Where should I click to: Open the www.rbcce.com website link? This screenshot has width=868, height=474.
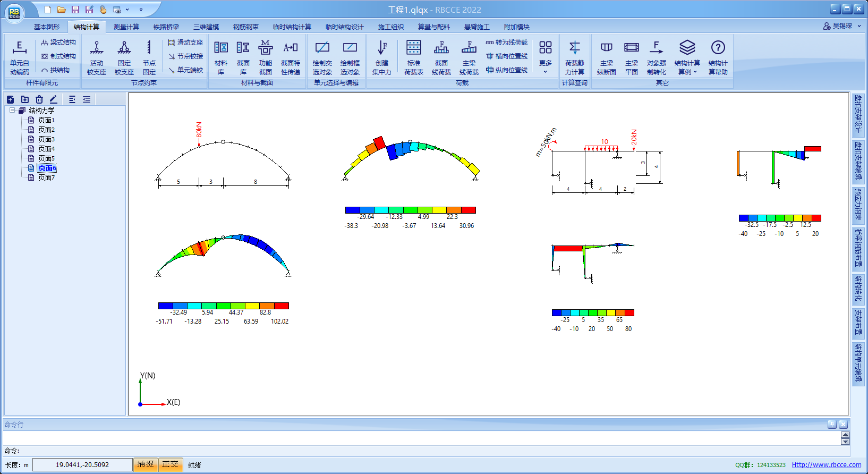tap(826, 464)
